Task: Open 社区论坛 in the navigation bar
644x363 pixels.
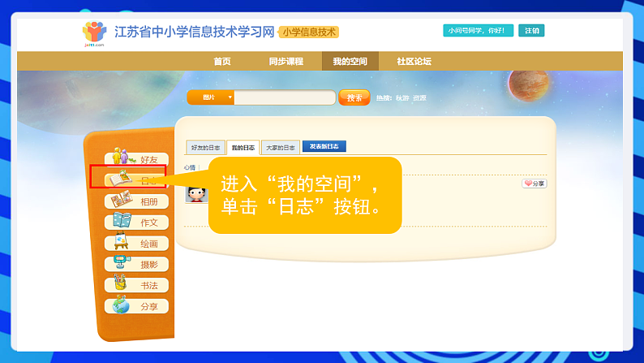Action: tap(414, 61)
